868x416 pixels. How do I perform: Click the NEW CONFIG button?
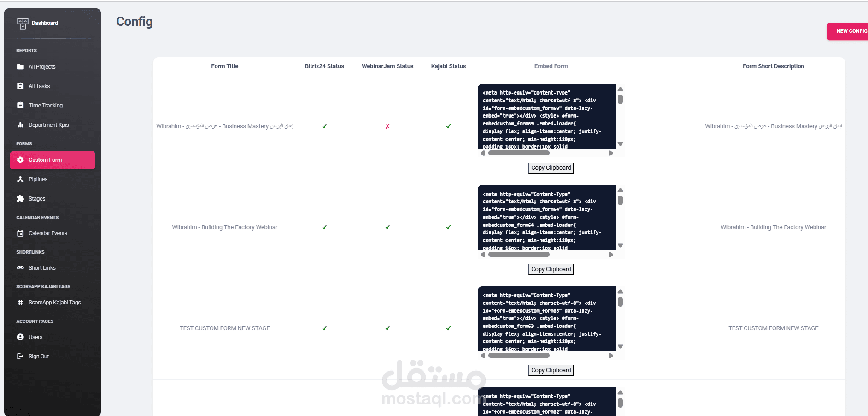(x=848, y=31)
